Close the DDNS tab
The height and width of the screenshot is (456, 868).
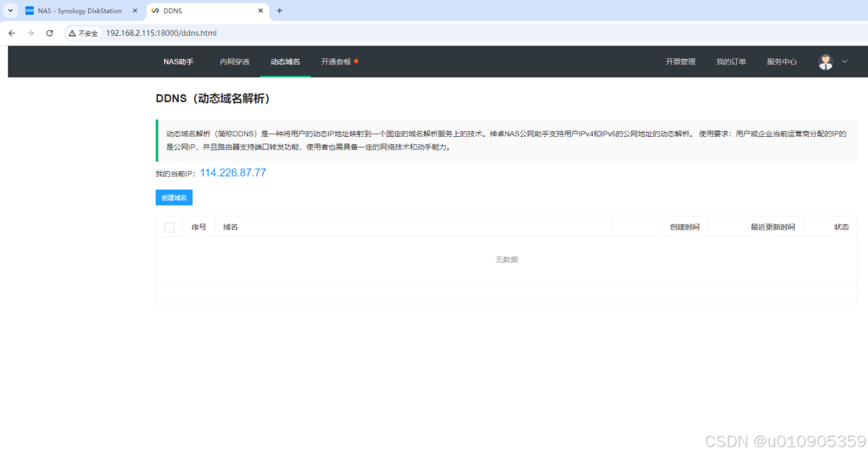click(x=260, y=11)
